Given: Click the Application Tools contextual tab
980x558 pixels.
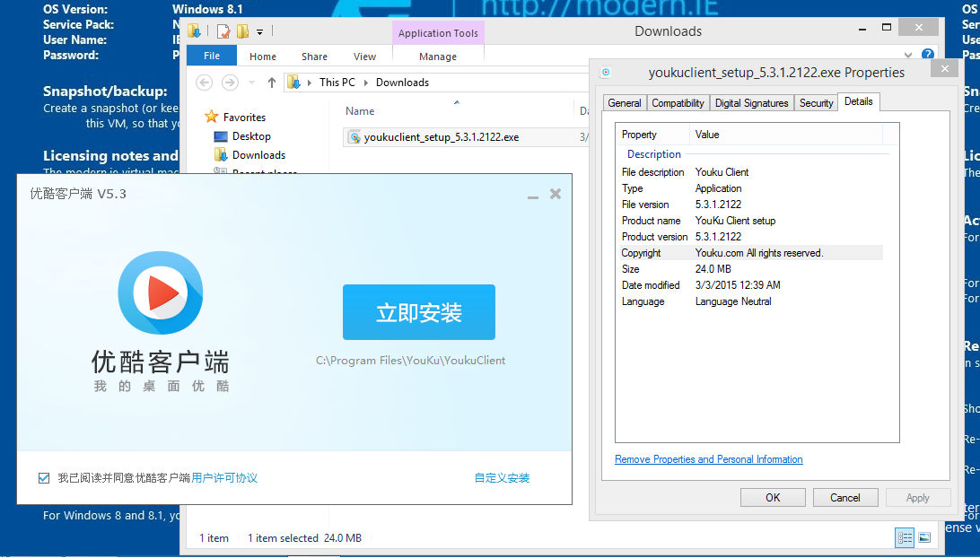Looking at the screenshot, I should pos(438,33).
